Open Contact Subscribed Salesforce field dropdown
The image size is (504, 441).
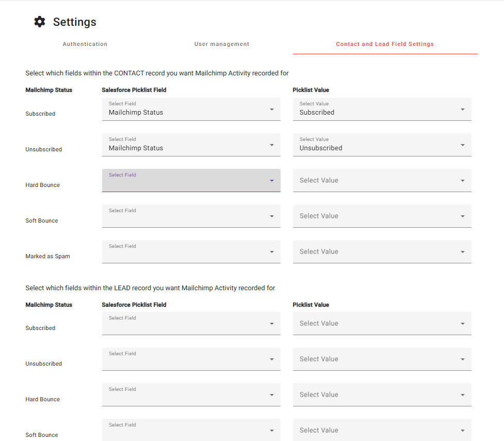click(191, 109)
